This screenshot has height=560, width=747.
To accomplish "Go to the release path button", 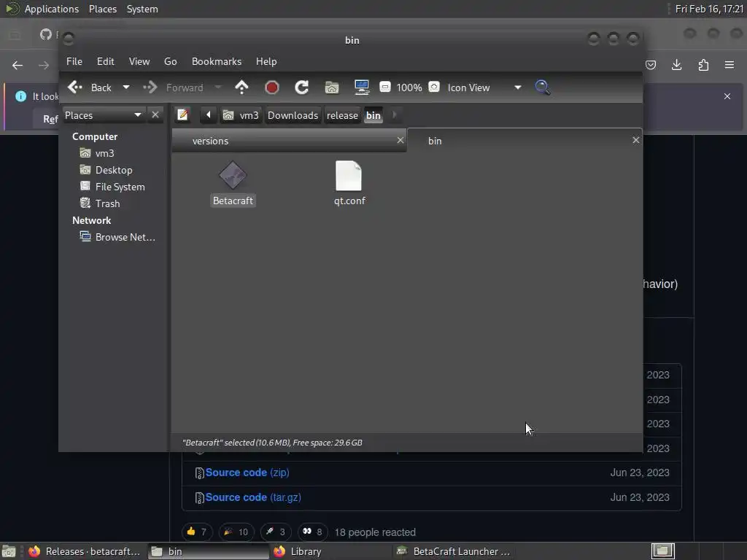I will pyautogui.click(x=342, y=115).
